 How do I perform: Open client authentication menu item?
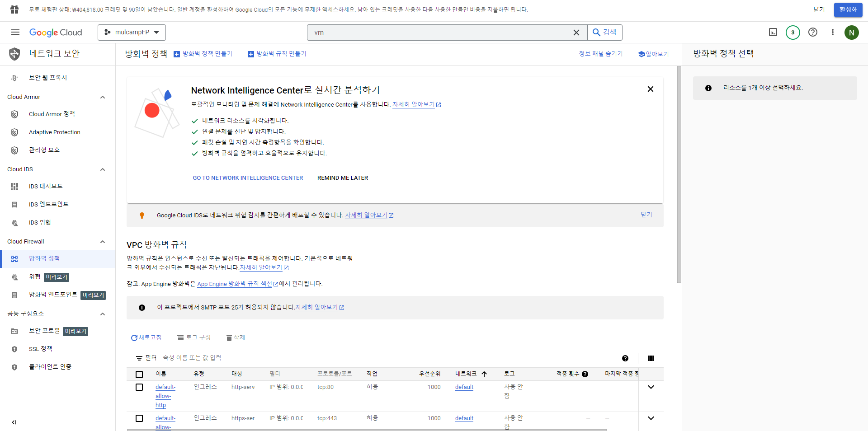tap(57, 367)
